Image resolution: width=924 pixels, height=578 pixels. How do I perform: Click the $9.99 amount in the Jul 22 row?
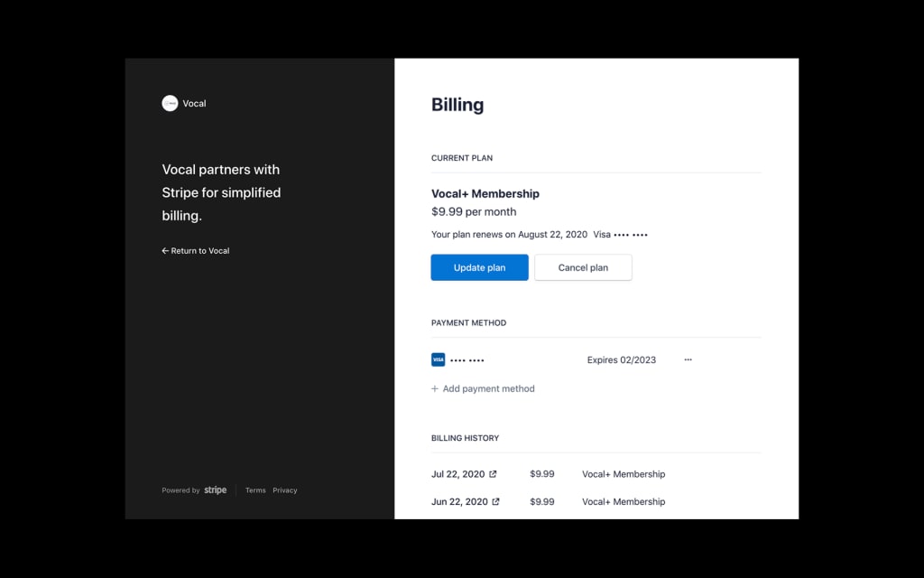(x=542, y=474)
